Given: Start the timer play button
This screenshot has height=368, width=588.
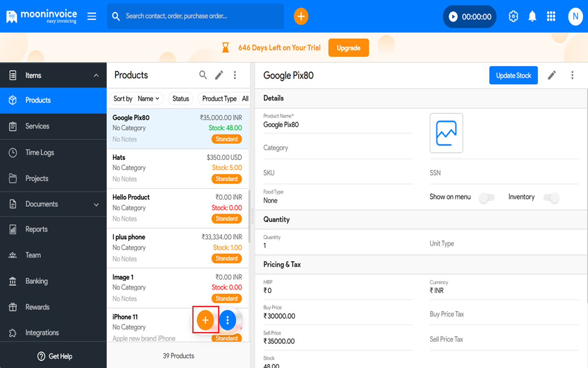Looking at the screenshot, I should (453, 17).
